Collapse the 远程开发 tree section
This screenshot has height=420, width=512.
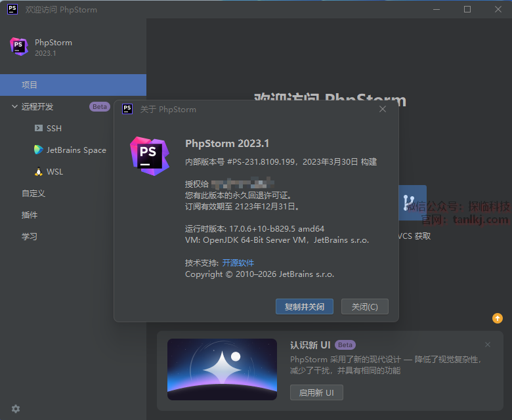(x=14, y=106)
